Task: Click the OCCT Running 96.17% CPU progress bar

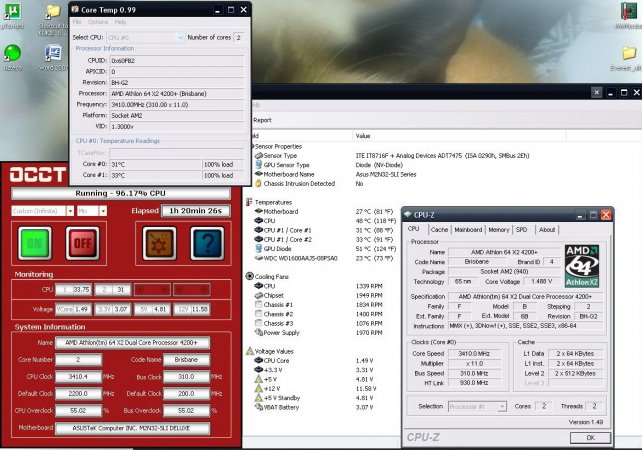Action: click(121, 193)
